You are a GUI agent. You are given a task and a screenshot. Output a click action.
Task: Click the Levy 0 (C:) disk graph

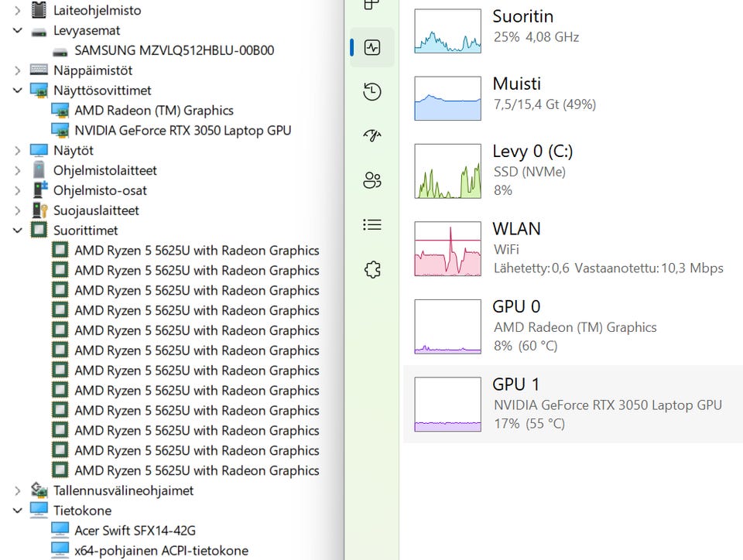[x=447, y=171]
